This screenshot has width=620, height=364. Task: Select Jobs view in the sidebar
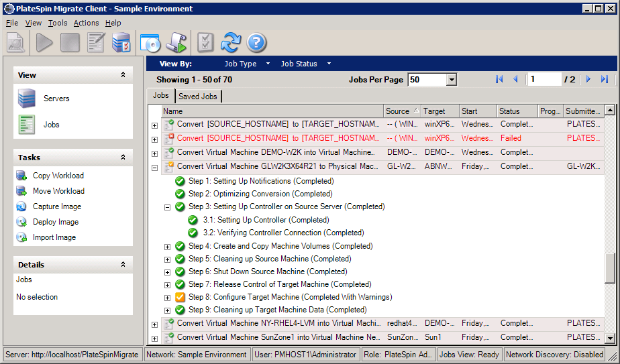(51, 124)
